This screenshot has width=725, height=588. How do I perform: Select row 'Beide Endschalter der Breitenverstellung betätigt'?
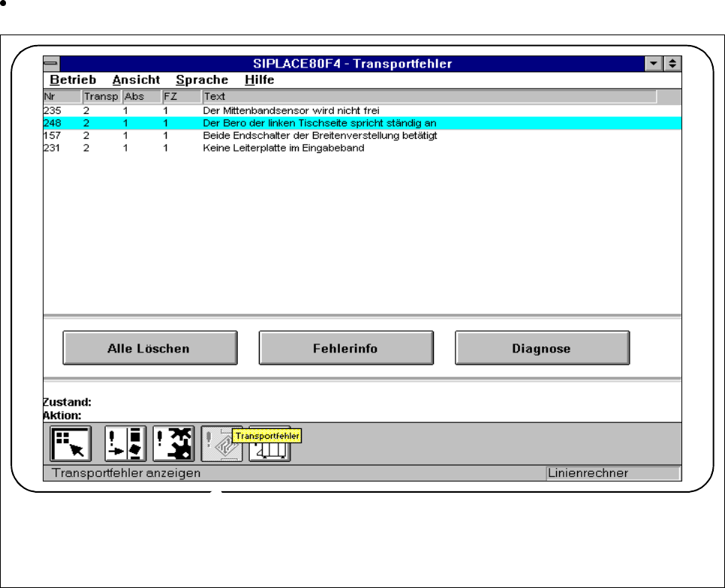tap(362, 136)
